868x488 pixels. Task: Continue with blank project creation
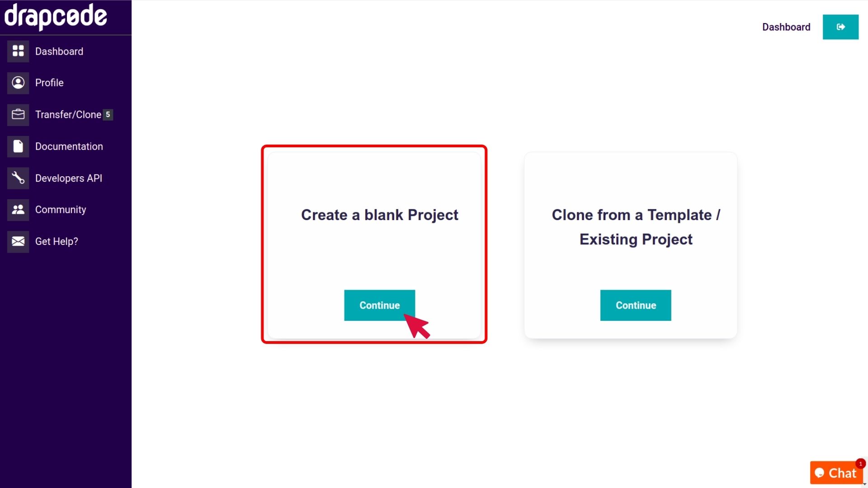(380, 305)
